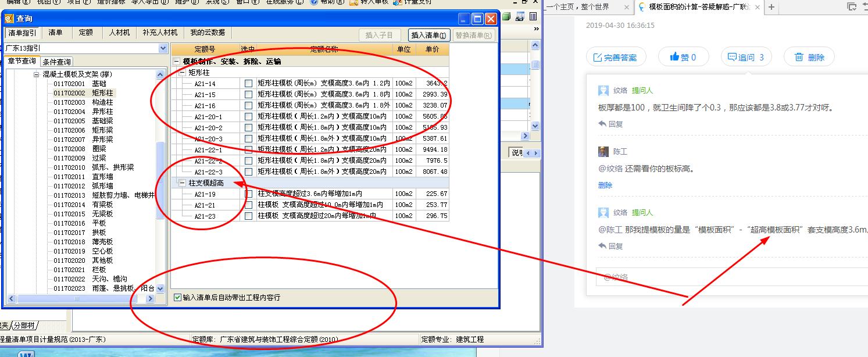
Task: Open a new browser tab with plus icon
Action: point(771,7)
